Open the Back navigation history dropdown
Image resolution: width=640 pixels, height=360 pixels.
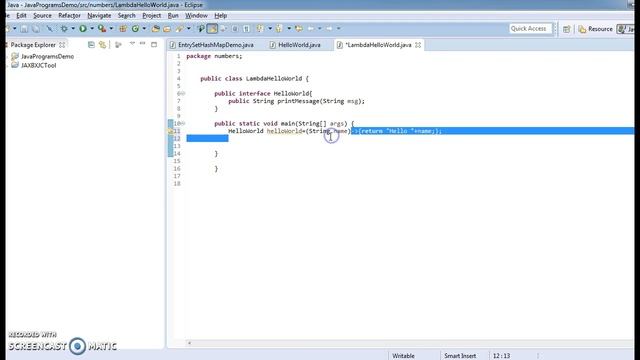[x=320, y=29]
